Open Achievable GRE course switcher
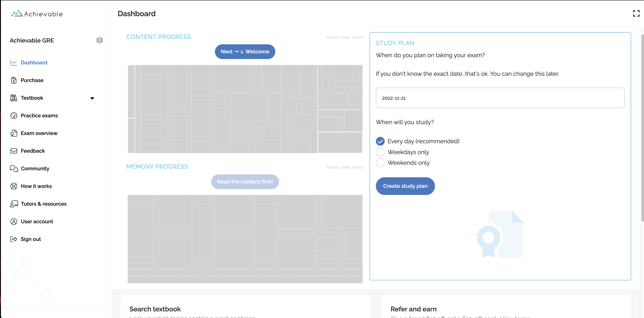The width and height of the screenshot is (644, 318). [32, 40]
